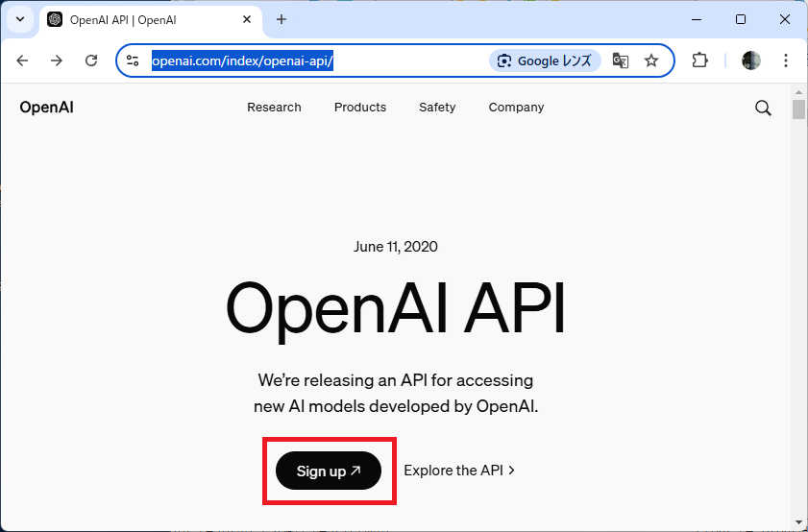Open the Company menu

(x=516, y=108)
